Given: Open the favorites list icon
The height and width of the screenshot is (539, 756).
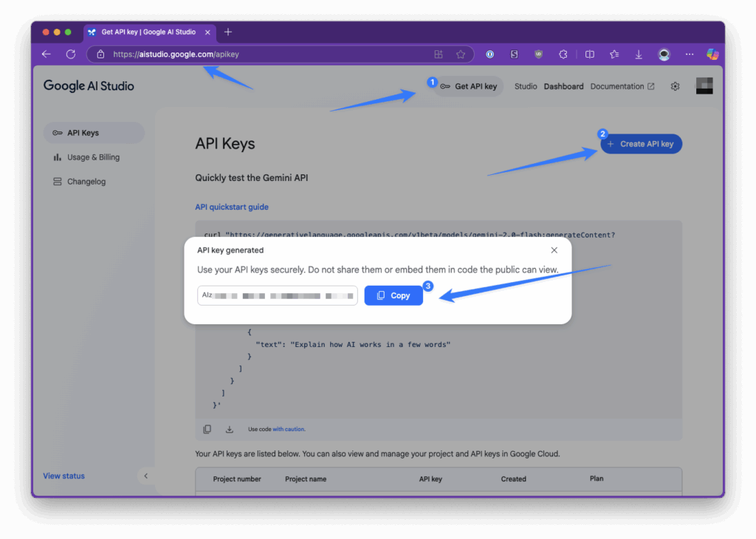Looking at the screenshot, I should [x=614, y=55].
